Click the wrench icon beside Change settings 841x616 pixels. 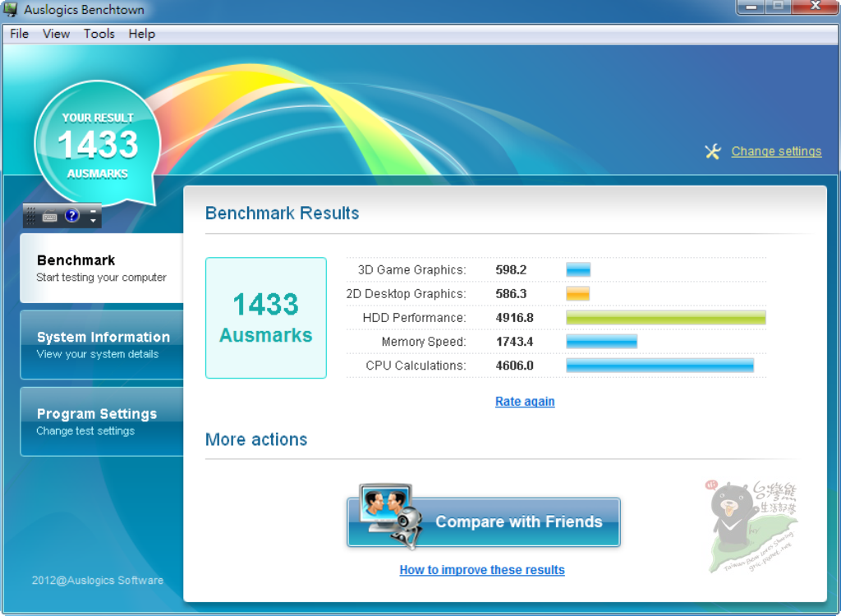[713, 152]
